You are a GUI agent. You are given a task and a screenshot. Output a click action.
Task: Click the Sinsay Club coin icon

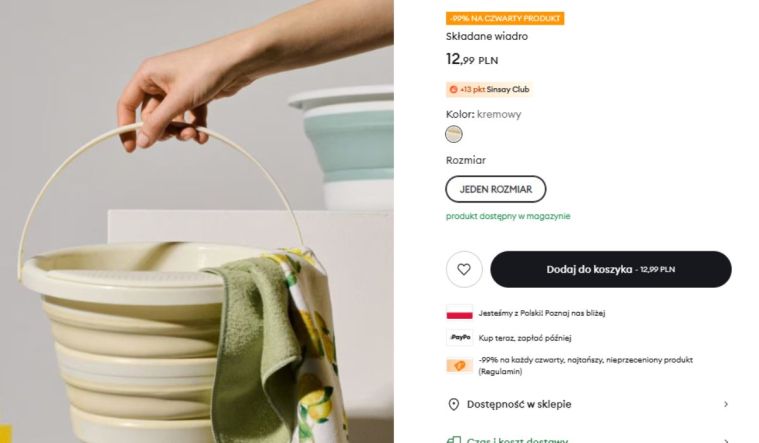click(x=454, y=90)
